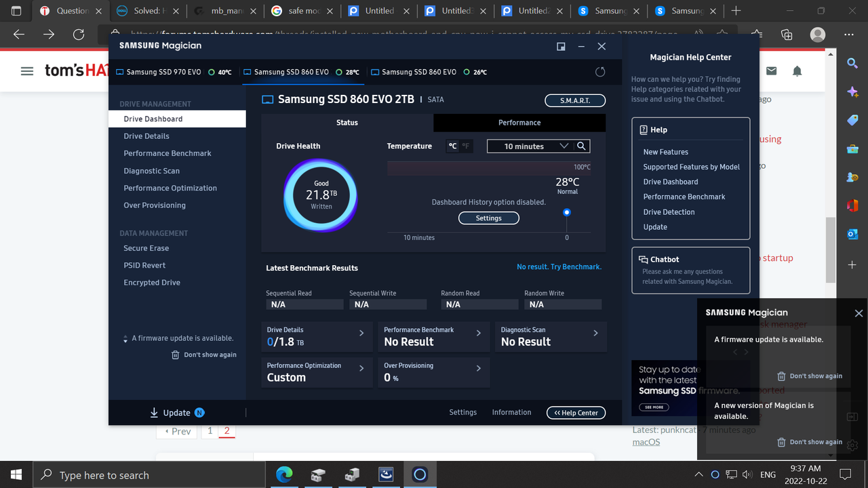The width and height of the screenshot is (868, 488).
Task: Click trash icon in new Magician version notification
Action: click(781, 442)
